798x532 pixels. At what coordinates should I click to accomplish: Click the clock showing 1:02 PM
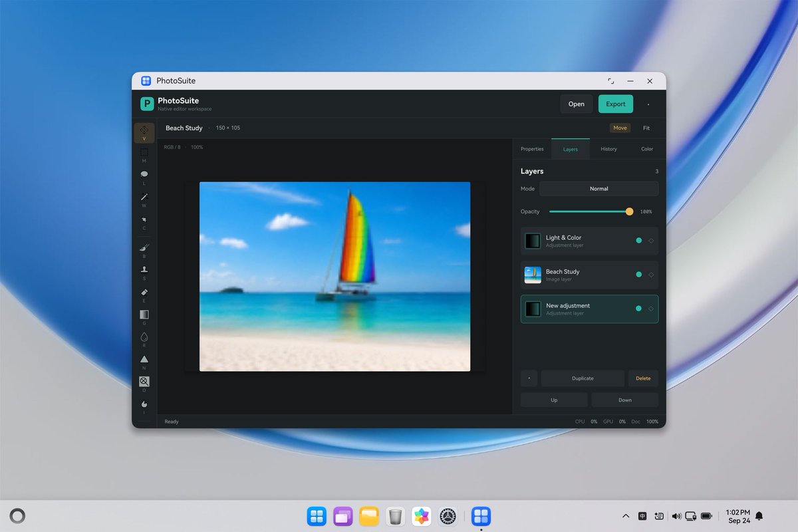pyautogui.click(x=737, y=512)
